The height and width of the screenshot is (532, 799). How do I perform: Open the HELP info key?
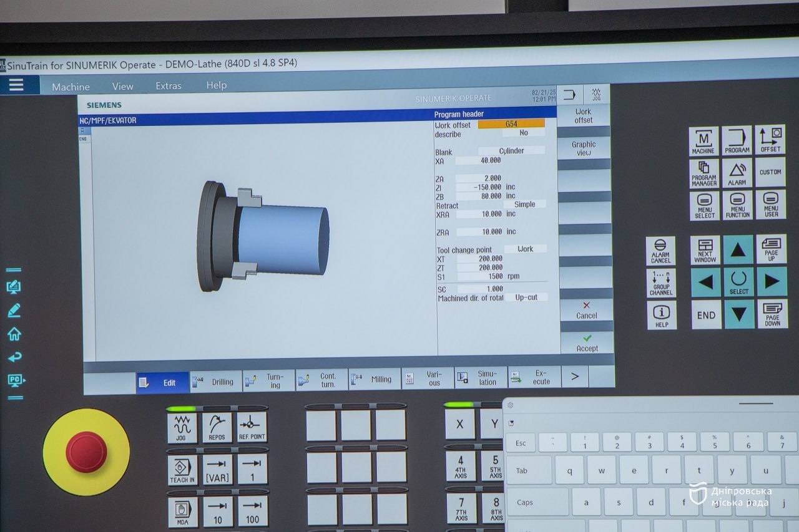661,315
